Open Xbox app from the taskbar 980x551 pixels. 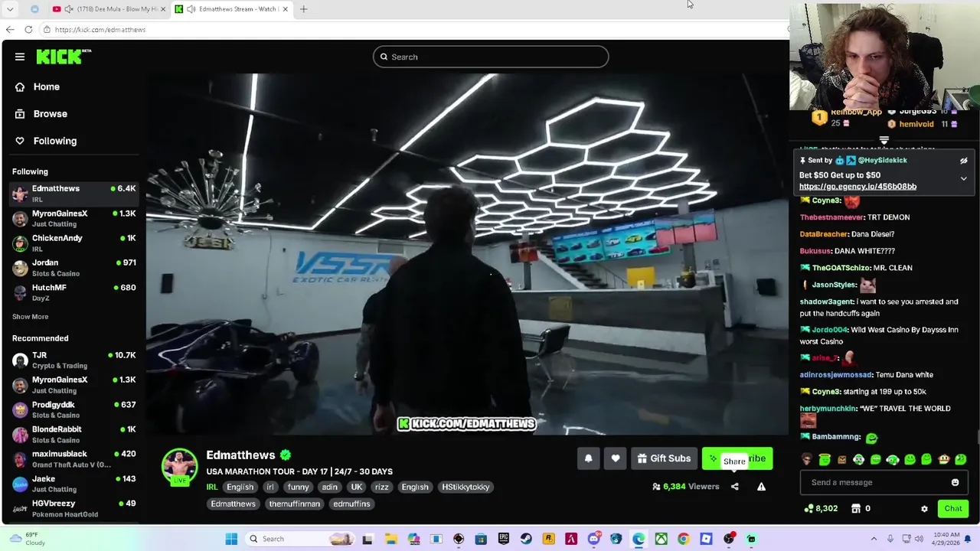pos(661,539)
